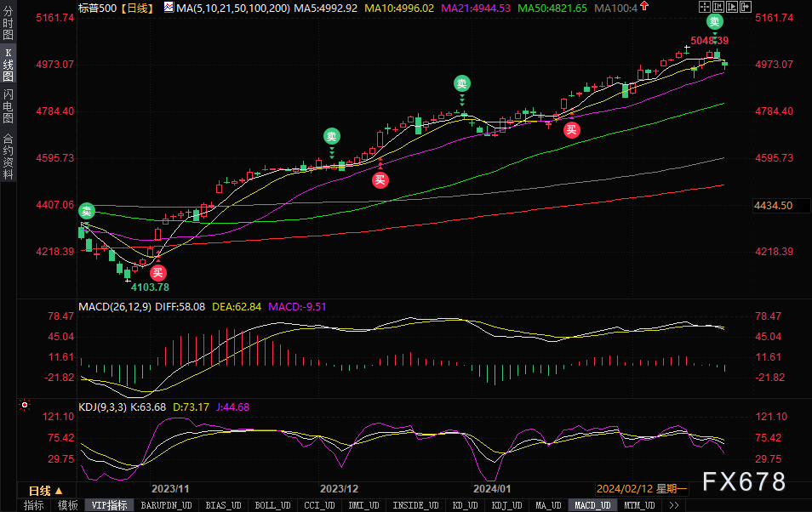This screenshot has height=512, width=812.
Task: Select the BOLL_UD indicator tab
Action: click(272, 505)
